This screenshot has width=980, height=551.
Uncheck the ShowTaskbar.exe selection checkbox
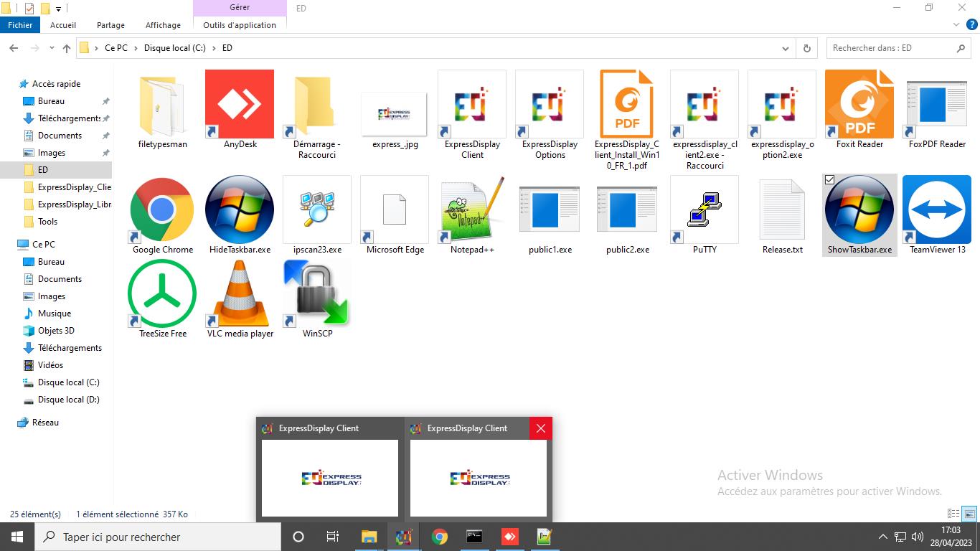(830, 180)
